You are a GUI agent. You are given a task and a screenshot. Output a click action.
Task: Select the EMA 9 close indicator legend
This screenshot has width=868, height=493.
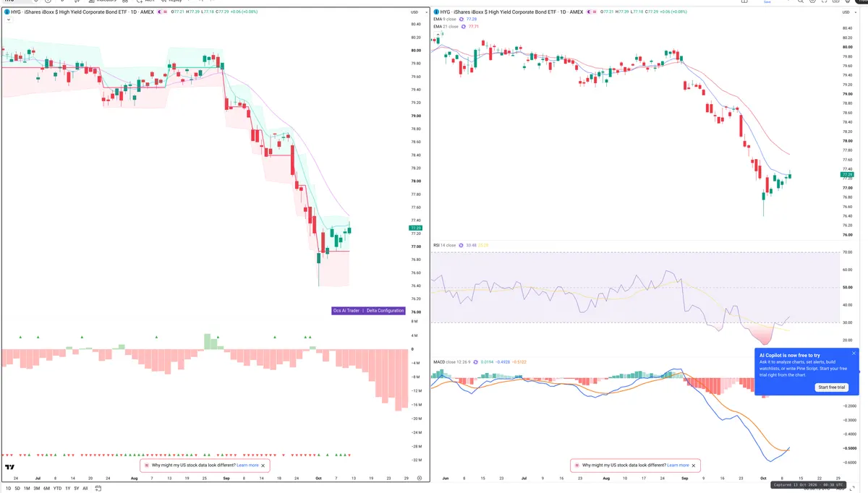(x=445, y=19)
